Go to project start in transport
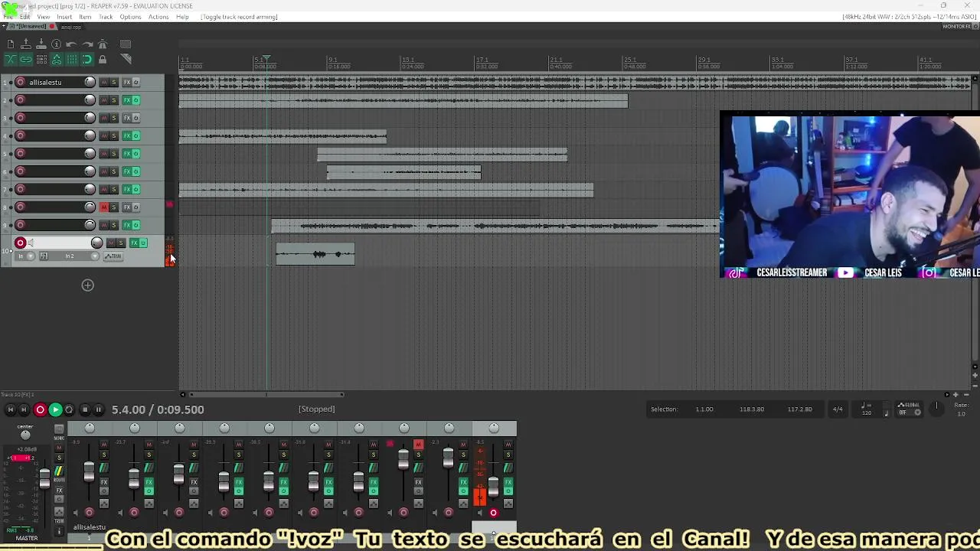Viewport: 980px width, 551px height. click(x=11, y=410)
